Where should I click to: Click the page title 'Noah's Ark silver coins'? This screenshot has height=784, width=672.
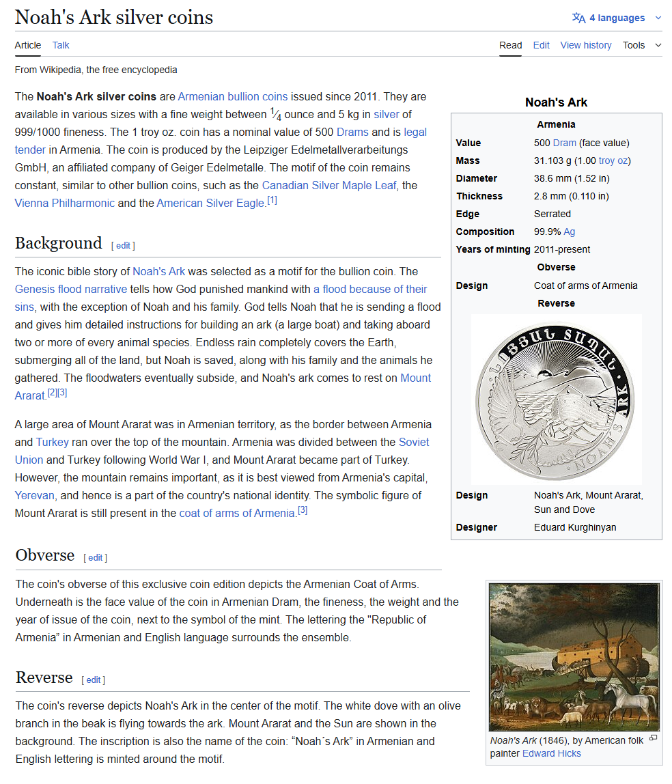pyautogui.click(x=114, y=17)
